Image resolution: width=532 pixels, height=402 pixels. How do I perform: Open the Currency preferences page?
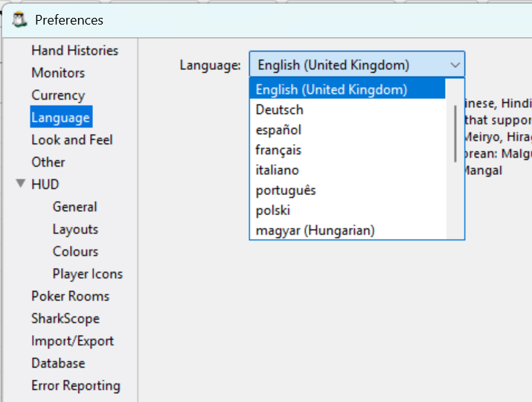(x=58, y=95)
